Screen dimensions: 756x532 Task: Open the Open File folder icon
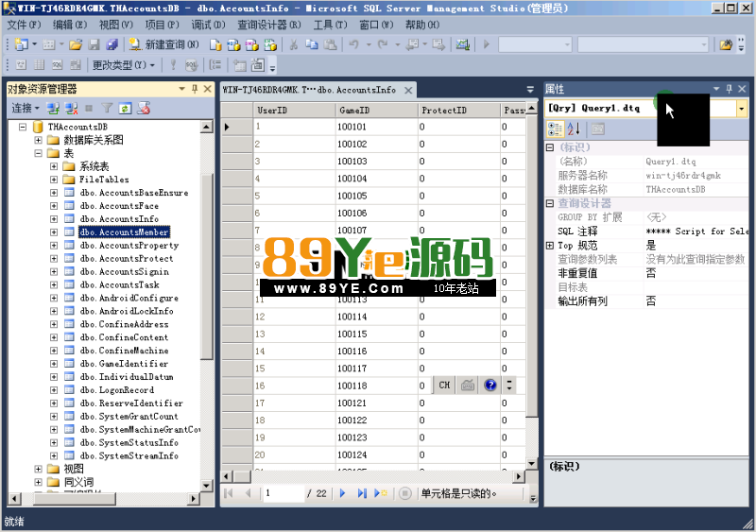76,44
